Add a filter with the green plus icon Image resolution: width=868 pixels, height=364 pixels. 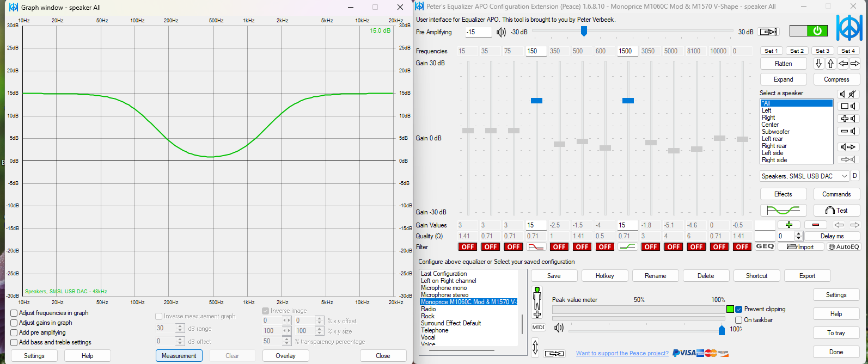(789, 225)
